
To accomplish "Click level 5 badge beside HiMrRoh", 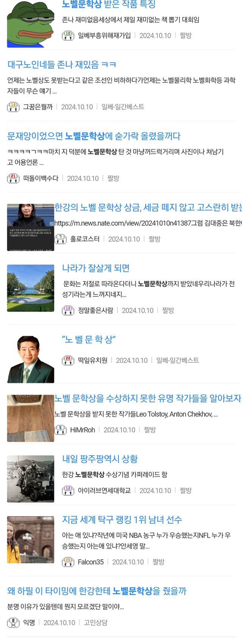I will (x=60, y=430).
